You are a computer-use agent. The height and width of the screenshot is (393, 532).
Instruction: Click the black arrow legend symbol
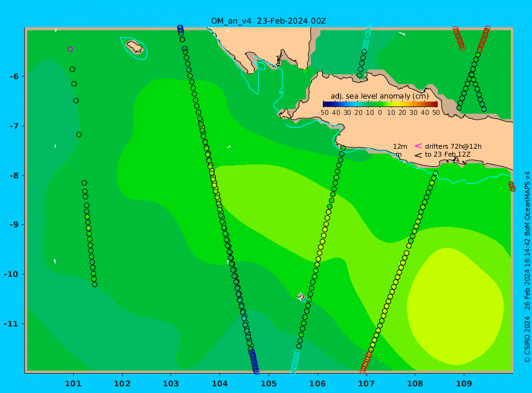418,155
